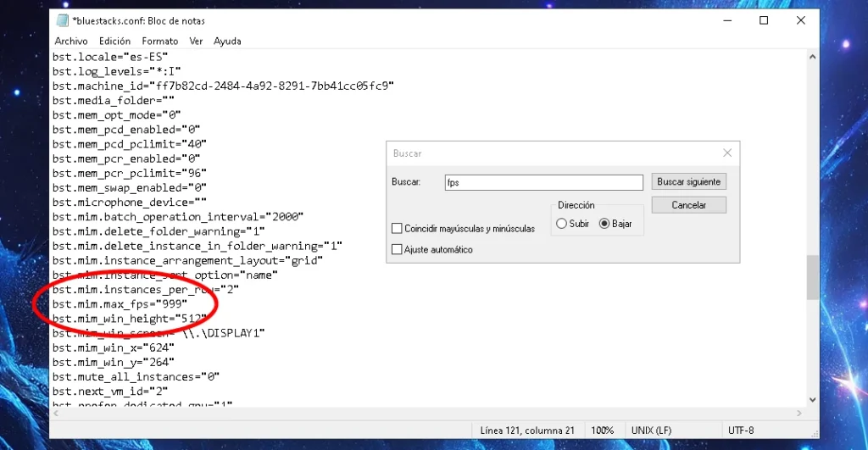Click the Buscar text input field
The height and width of the screenshot is (450, 868).
542,182
